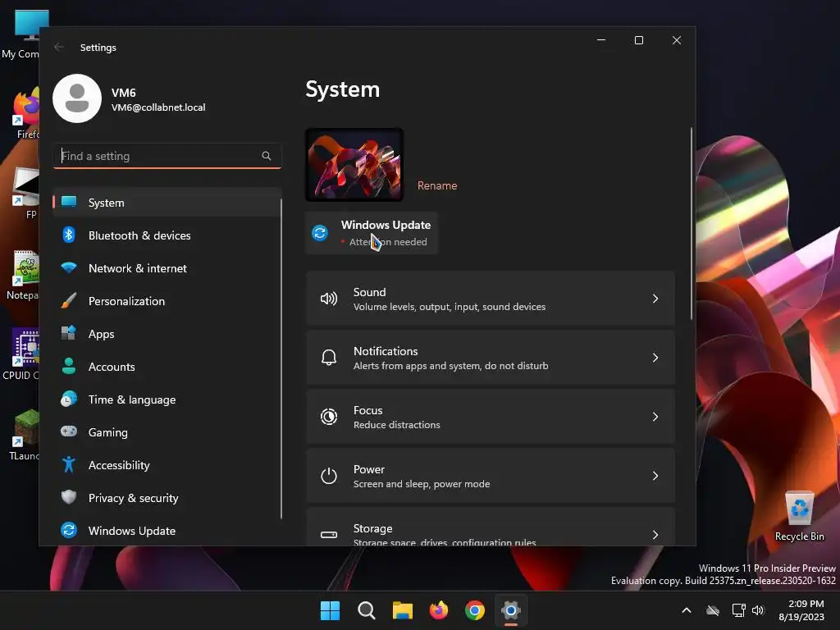Image resolution: width=840 pixels, height=630 pixels.
Task: Click the date and time in taskbar
Action: pyautogui.click(x=801, y=610)
